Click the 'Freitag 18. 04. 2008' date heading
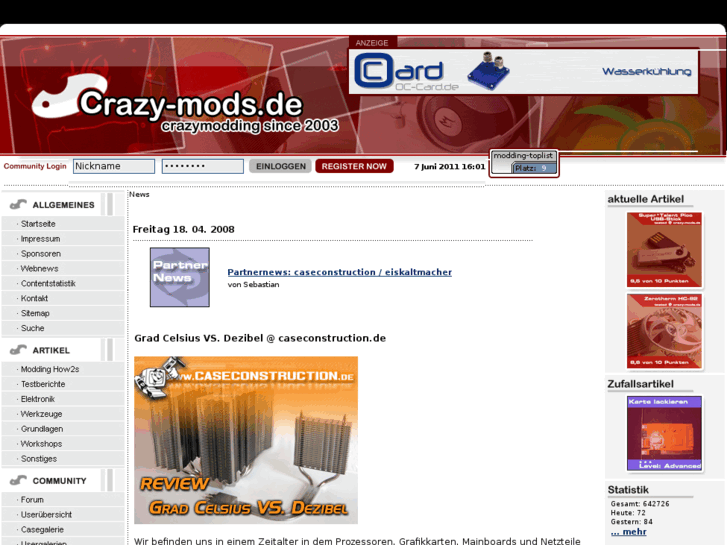The width and height of the screenshot is (727, 545). pos(184,229)
